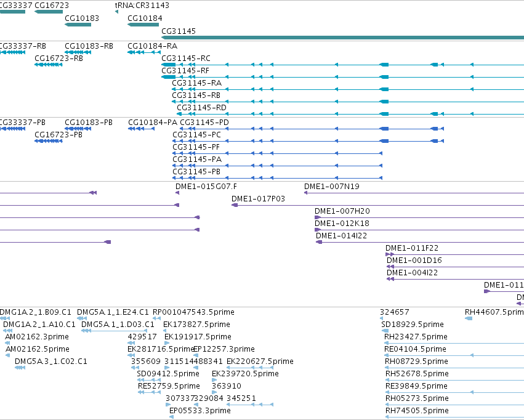The height and width of the screenshot is (420, 524).
Task: Select the DMG5A.1_1.D03.C1 EST label
Action: click(x=118, y=325)
